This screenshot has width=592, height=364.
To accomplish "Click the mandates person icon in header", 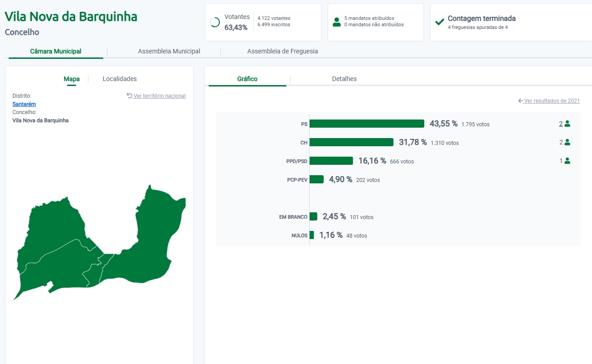I will click(336, 22).
